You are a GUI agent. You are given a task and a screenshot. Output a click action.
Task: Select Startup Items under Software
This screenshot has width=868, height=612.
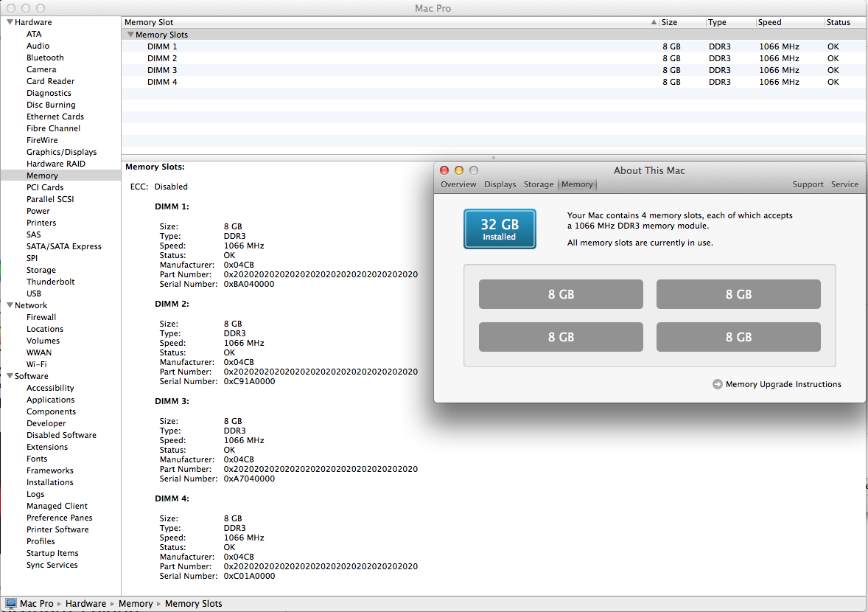[52, 553]
